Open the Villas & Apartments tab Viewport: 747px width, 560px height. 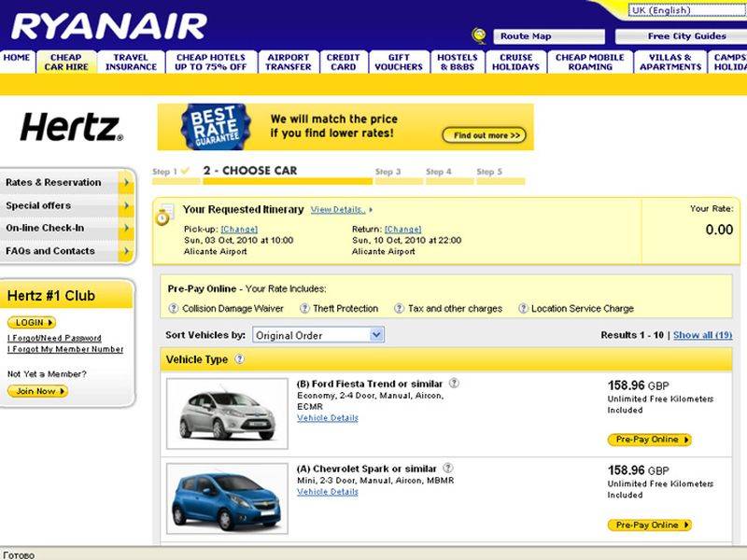(x=670, y=62)
